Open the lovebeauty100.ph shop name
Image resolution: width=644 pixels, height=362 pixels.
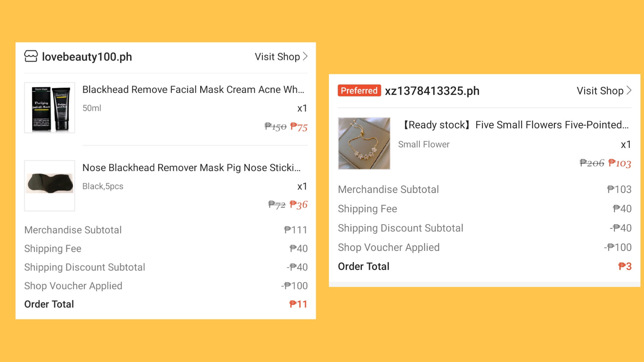tap(87, 57)
